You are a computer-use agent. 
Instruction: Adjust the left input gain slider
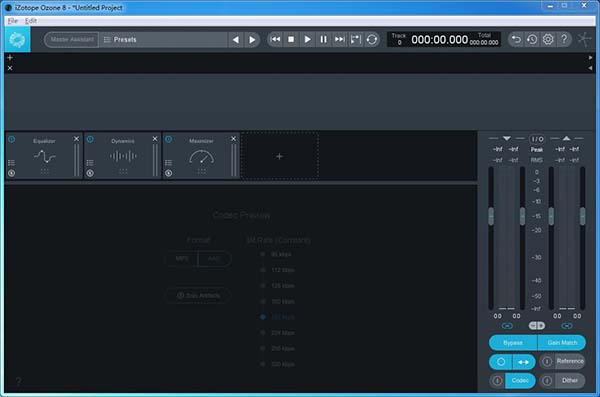pos(491,216)
